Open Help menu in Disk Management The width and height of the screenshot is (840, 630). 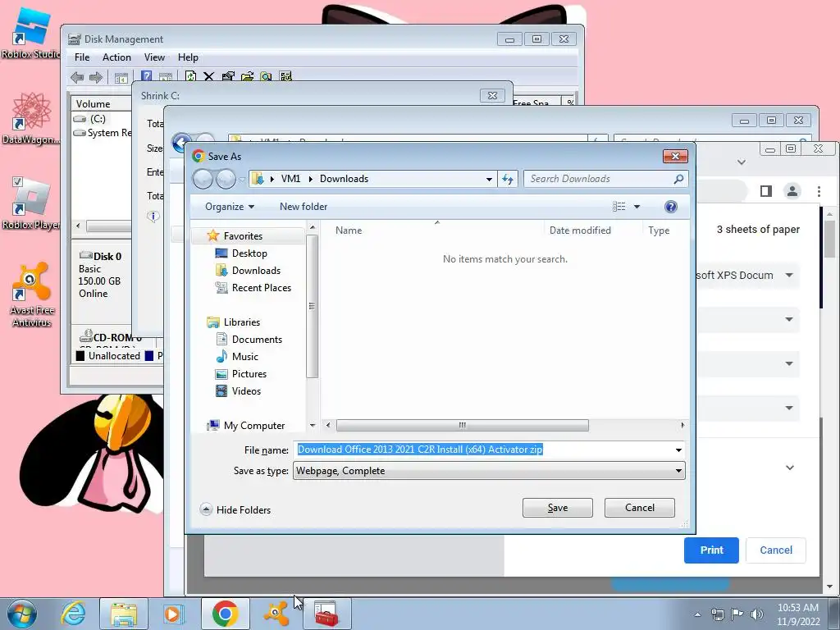[188, 57]
